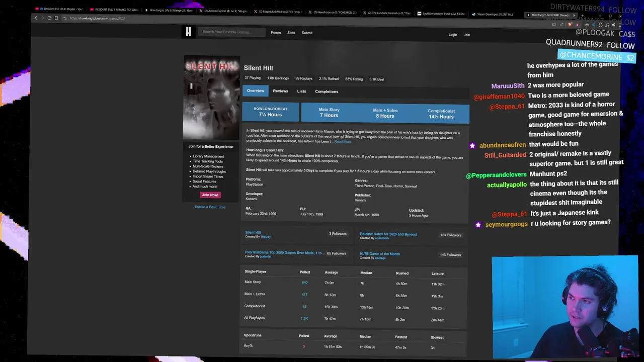Viewport: 644px width, 362px height.
Task: Open HLTB Game of the Month list
Action: [380, 254]
